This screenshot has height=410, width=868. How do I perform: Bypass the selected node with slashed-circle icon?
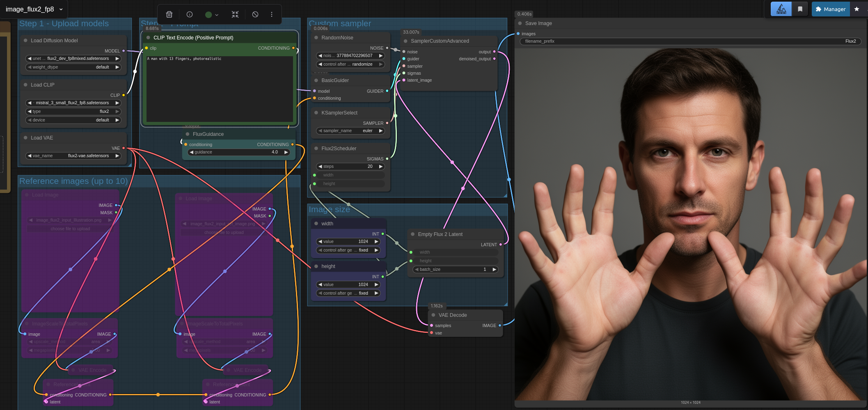pos(255,14)
